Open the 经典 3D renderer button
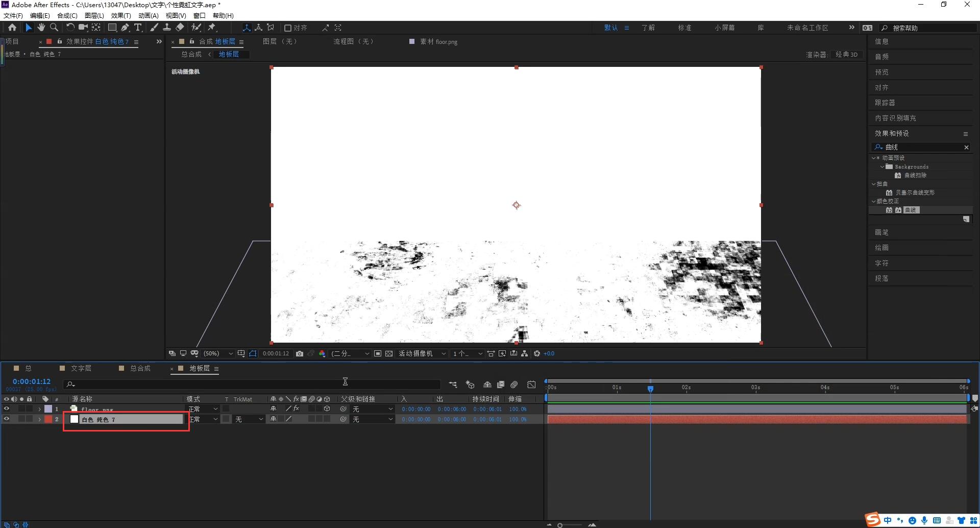Screen dimensions: 980x528 (846, 54)
